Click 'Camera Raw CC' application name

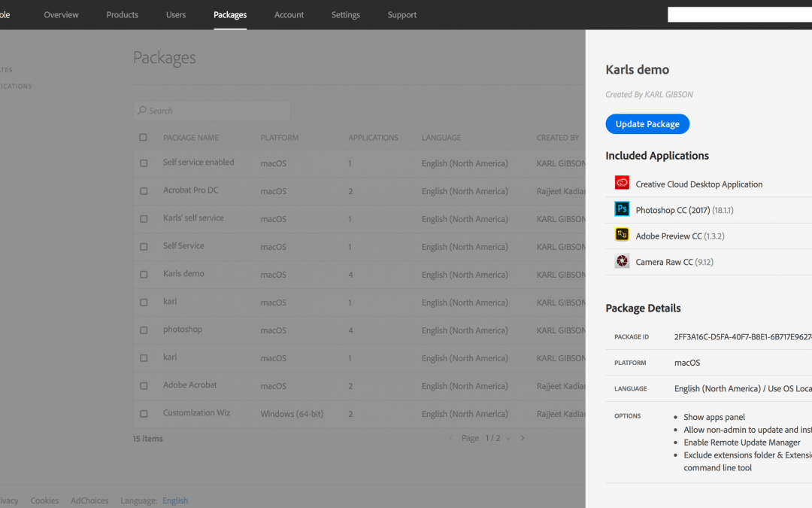coord(664,262)
